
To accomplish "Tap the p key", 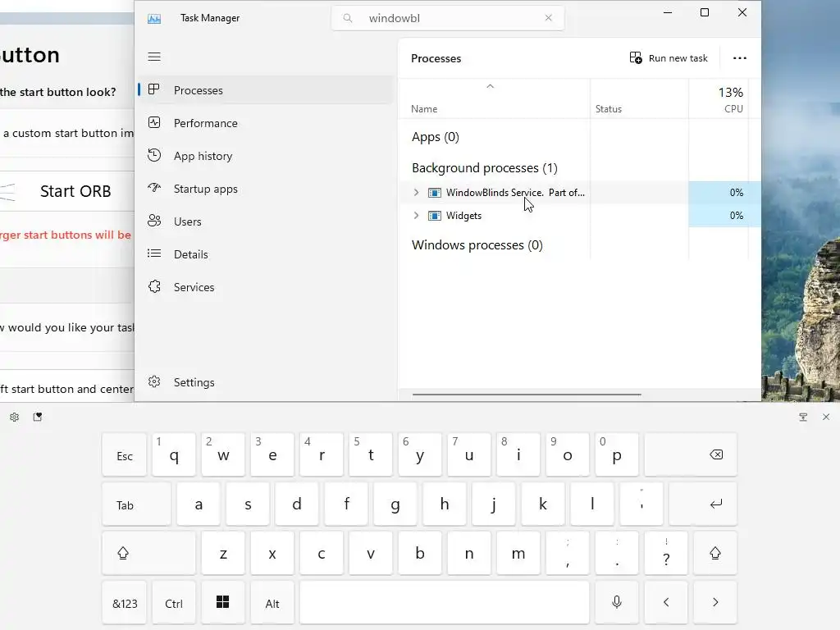I will click(617, 454).
